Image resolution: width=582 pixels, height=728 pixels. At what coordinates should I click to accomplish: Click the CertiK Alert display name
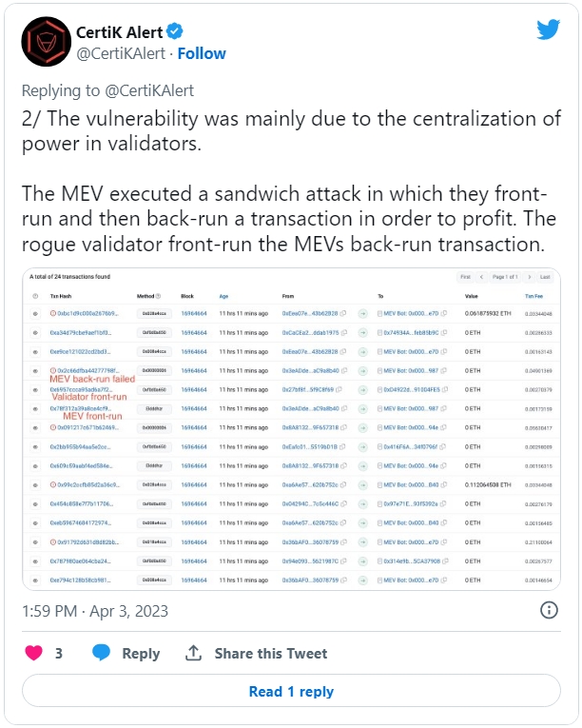click(x=119, y=32)
